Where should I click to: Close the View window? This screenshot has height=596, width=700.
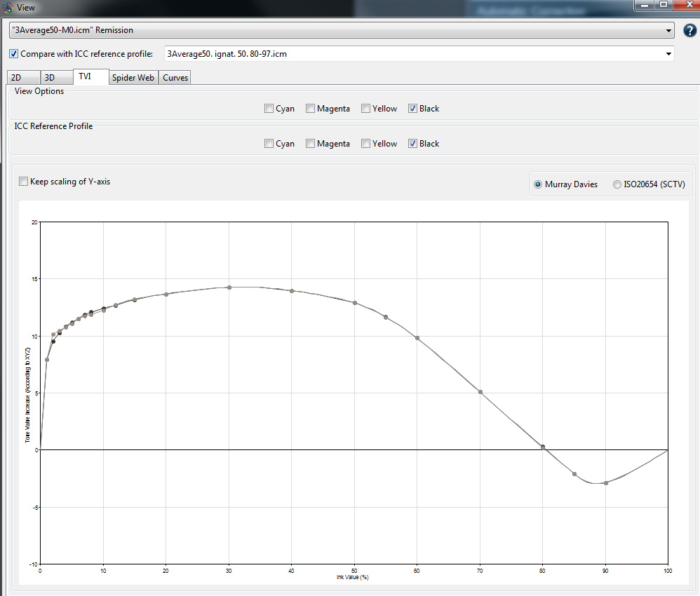coord(689,5)
